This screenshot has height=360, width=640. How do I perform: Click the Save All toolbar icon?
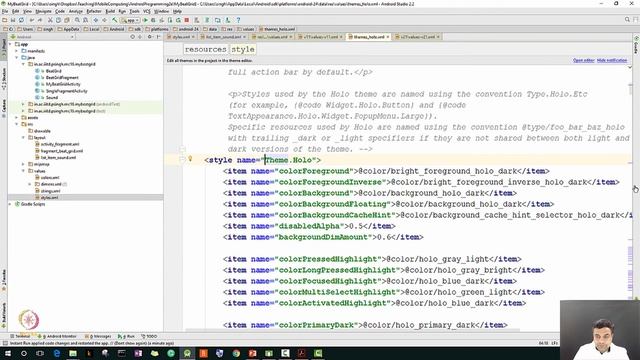[13, 20]
